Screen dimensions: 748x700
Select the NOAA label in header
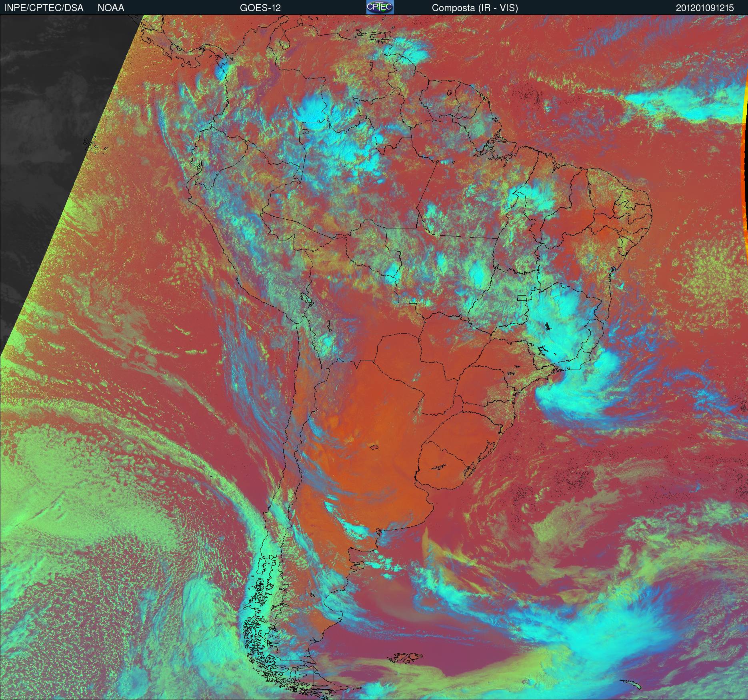point(111,8)
